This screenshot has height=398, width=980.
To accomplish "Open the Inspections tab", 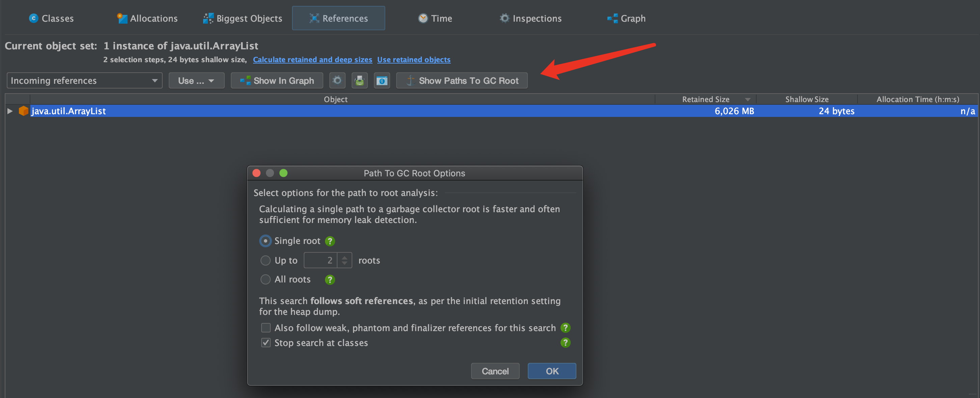I will coord(530,18).
